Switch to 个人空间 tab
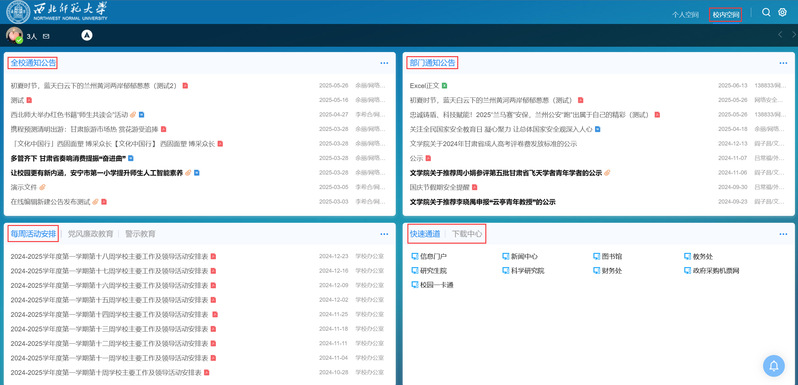 click(685, 15)
